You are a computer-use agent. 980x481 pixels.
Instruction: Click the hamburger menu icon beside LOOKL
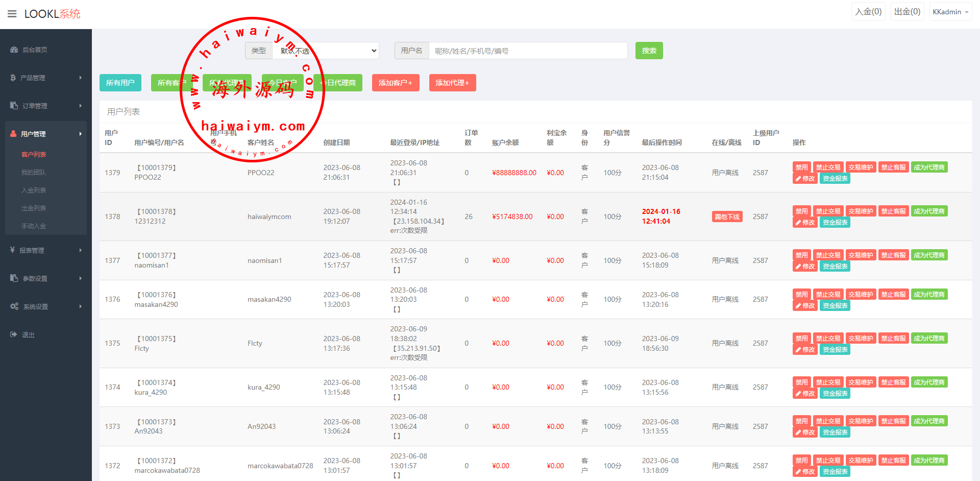click(12, 14)
